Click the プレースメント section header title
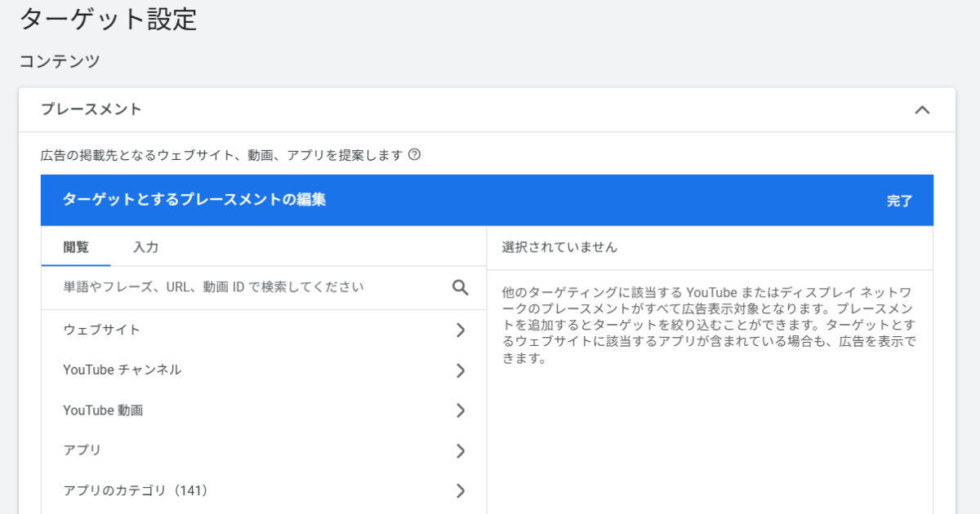980x514 pixels. pyautogui.click(x=91, y=109)
